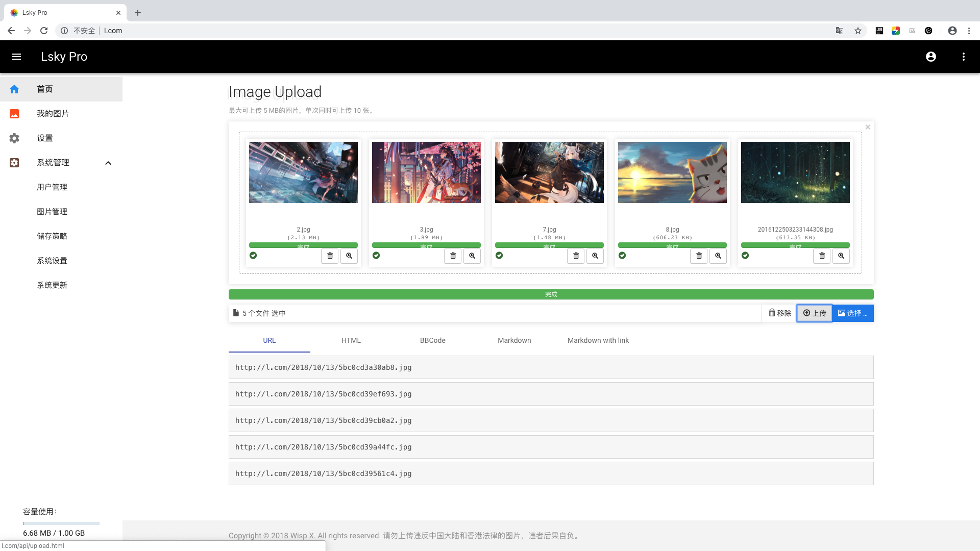This screenshot has width=980, height=551.
Task: Open the hamburger navigation menu
Action: click(16, 57)
